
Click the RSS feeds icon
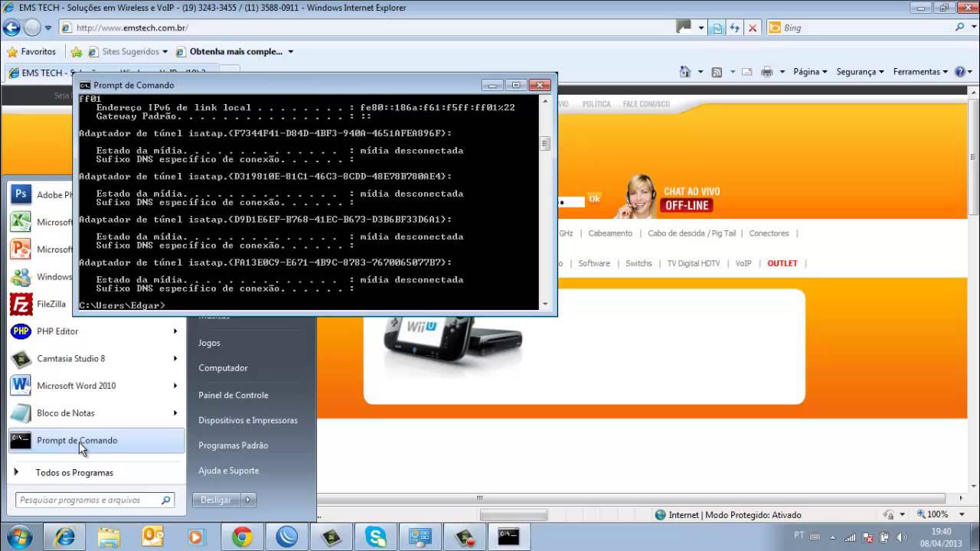pyautogui.click(x=717, y=72)
